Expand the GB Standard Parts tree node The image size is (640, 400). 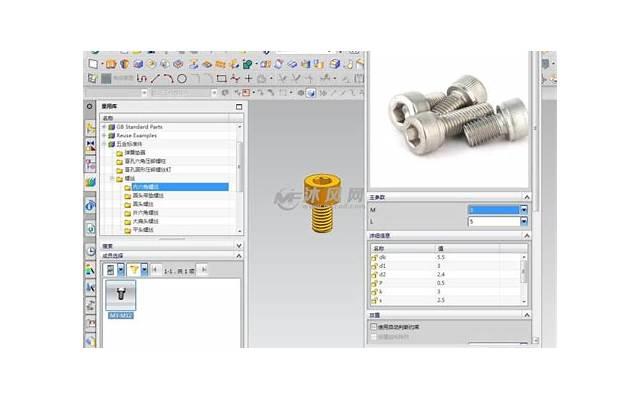104,128
